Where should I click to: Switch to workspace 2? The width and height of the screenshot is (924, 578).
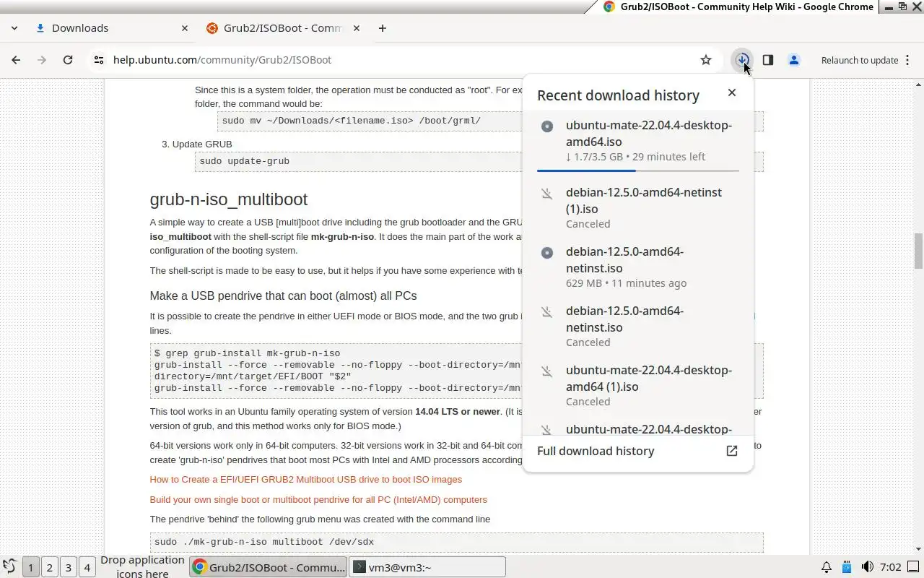(50, 567)
